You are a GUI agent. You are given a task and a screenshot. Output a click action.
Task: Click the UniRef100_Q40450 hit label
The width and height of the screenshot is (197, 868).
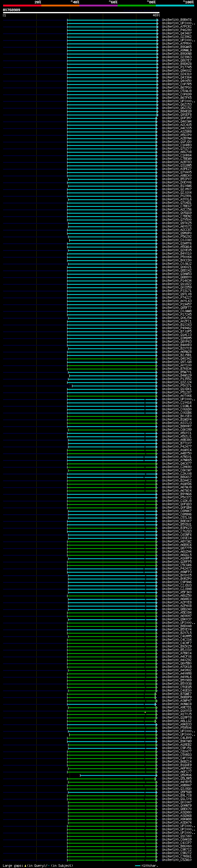177,81
